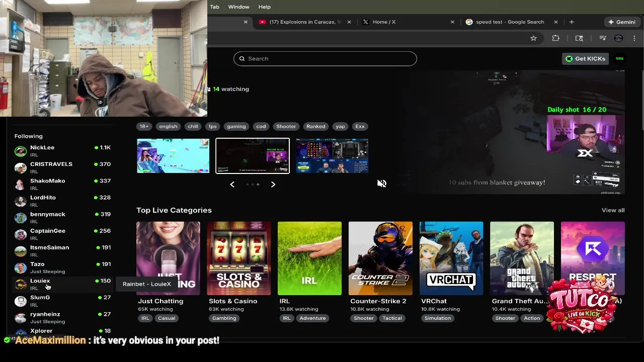644x362 pixels.
Task: Click the Ranked tag
Action: tap(316, 127)
